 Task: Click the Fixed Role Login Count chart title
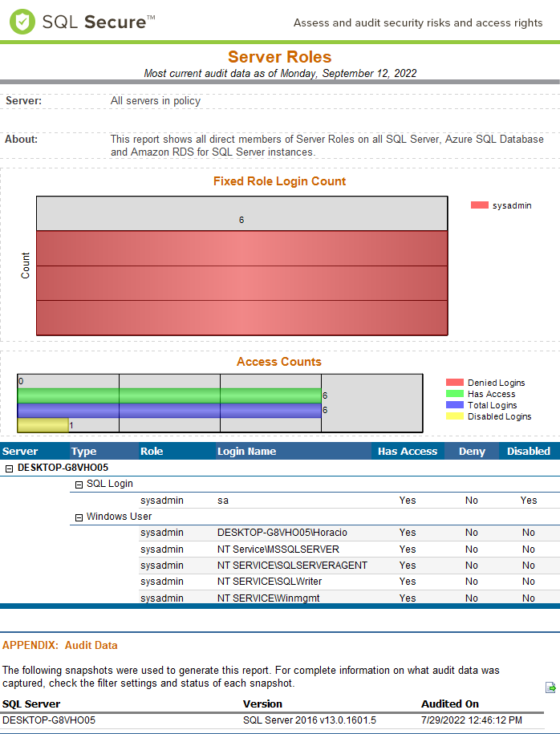point(279,181)
